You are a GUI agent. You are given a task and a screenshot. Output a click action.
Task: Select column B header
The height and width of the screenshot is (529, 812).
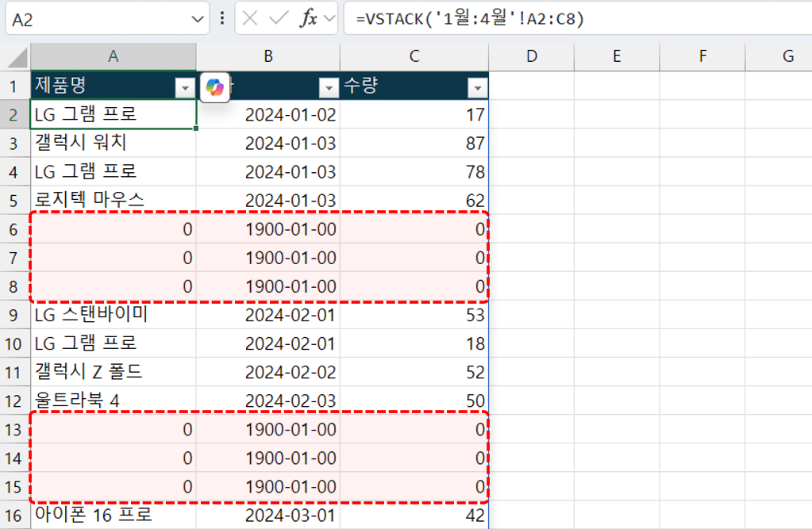[267, 56]
